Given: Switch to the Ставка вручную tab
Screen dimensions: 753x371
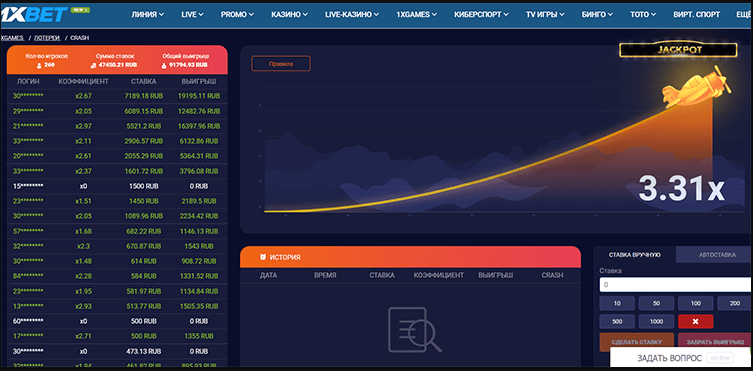Looking at the screenshot, I should click(635, 255).
